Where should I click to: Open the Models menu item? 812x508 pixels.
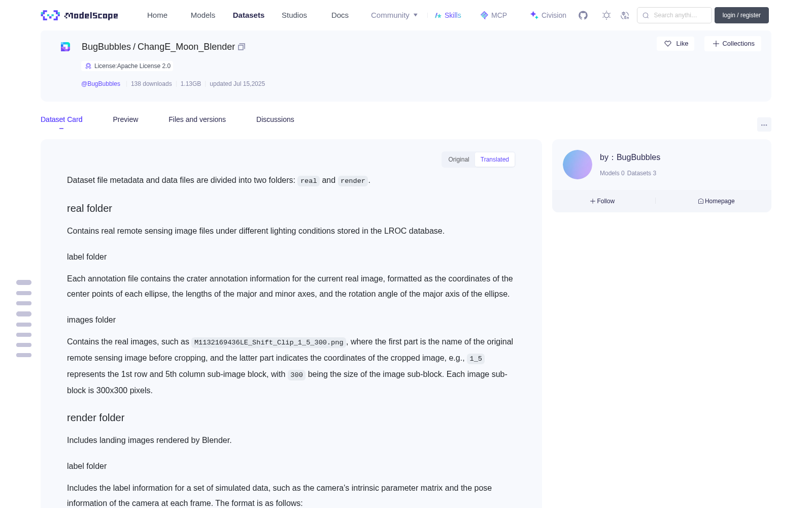coord(203,15)
